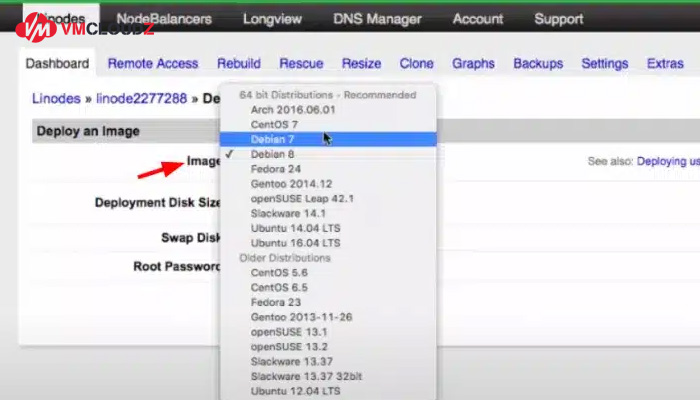700x400 pixels.
Task: Switch to the Dashboard tab
Action: pos(57,63)
